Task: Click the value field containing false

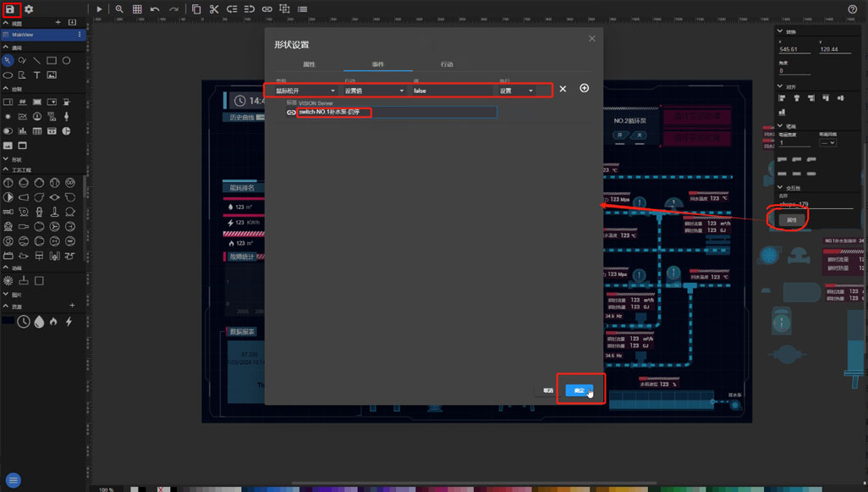Action: point(451,91)
